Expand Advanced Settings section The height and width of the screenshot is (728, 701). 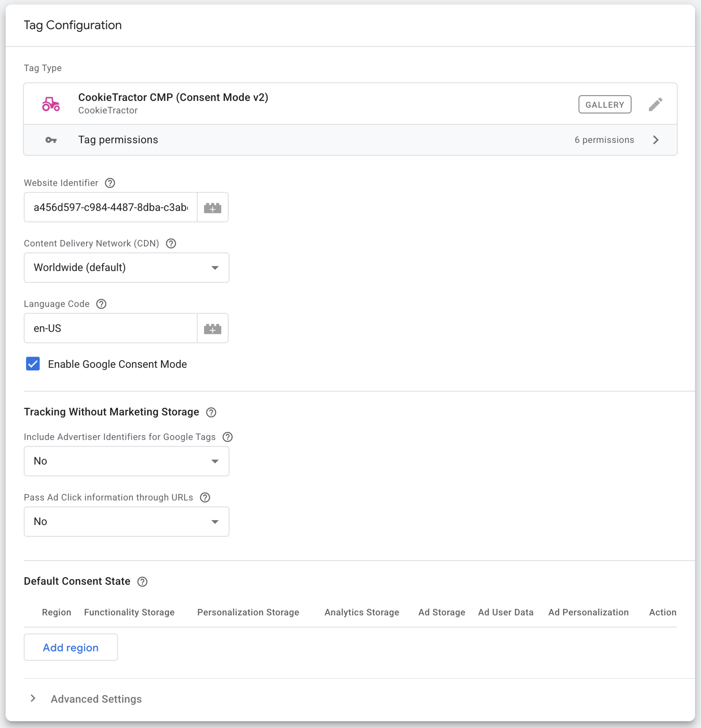33,698
